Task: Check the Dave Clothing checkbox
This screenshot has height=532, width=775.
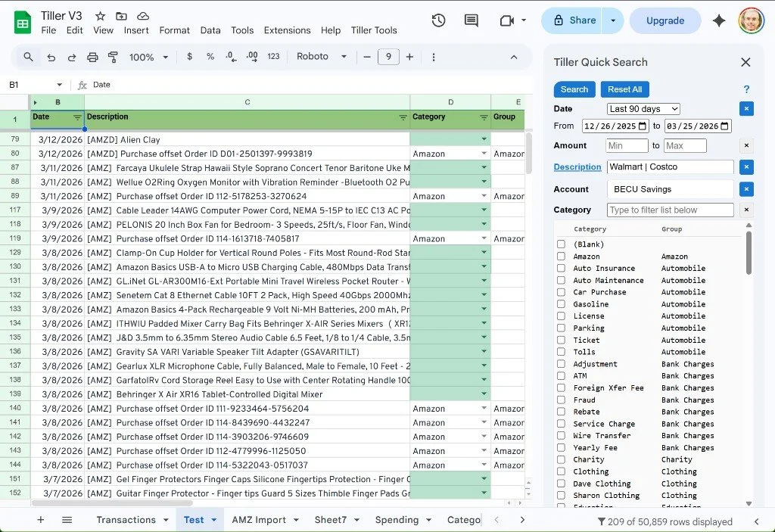Action: (x=561, y=484)
